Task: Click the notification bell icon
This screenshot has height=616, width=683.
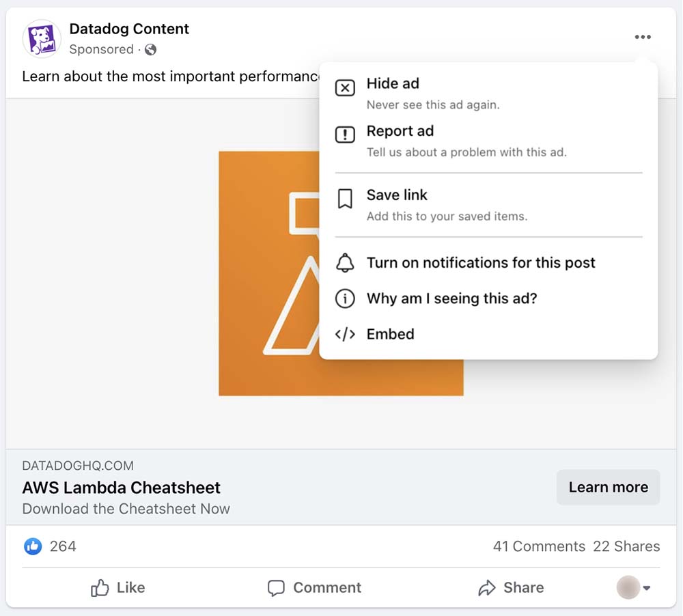Action: (x=345, y=263)
